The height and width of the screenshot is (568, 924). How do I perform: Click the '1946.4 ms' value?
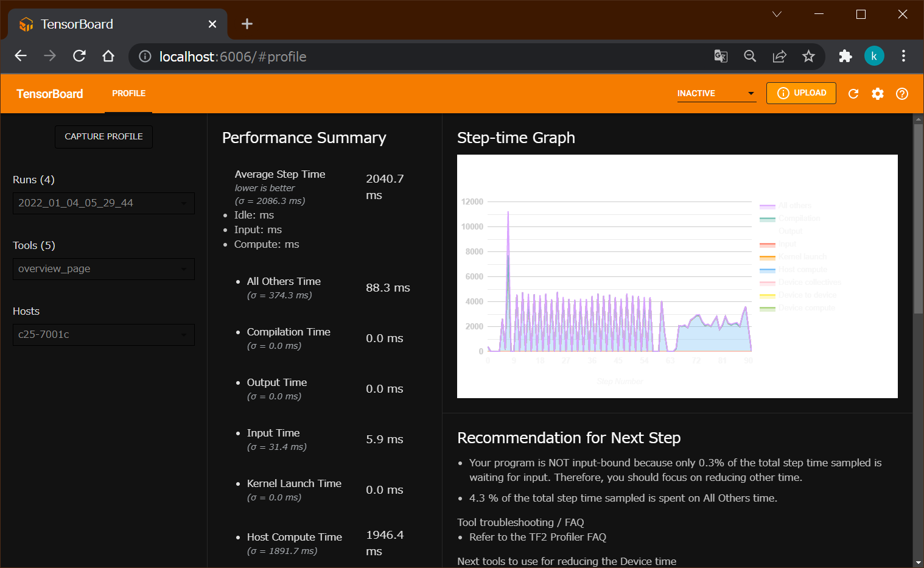click(x=385, y=543)
